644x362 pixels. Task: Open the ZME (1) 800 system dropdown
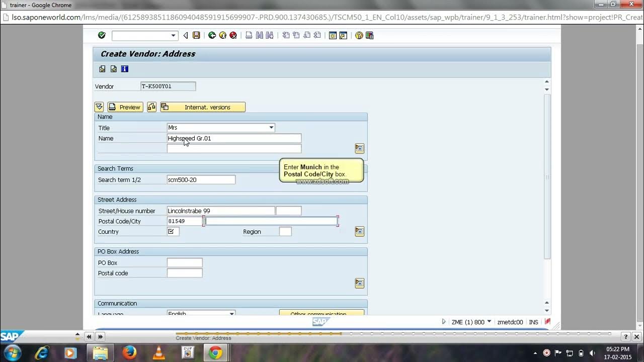click(489, 322)
